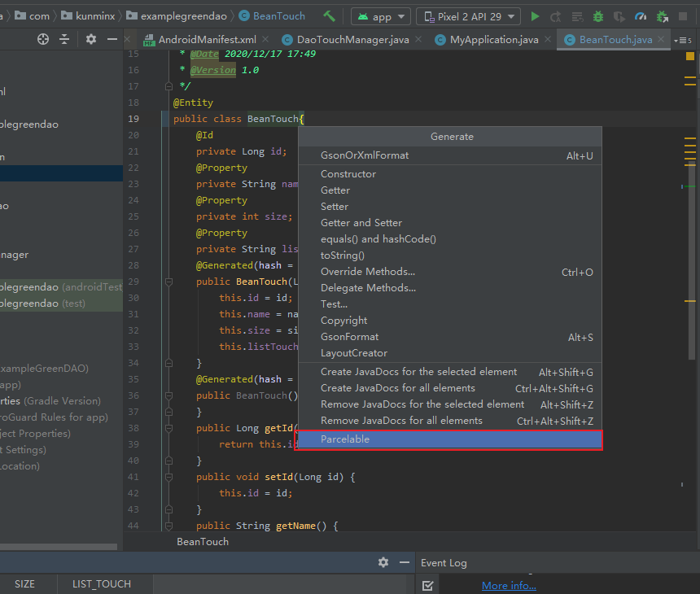Toggle fold marker at line 17 comment end
The image size is (700, 594).
point(168,86)
